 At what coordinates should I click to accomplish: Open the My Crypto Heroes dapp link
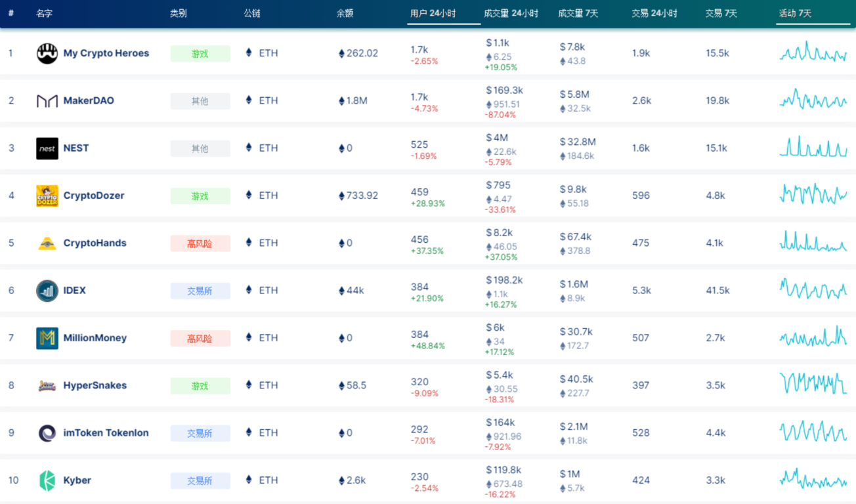[x=106, y=53]
